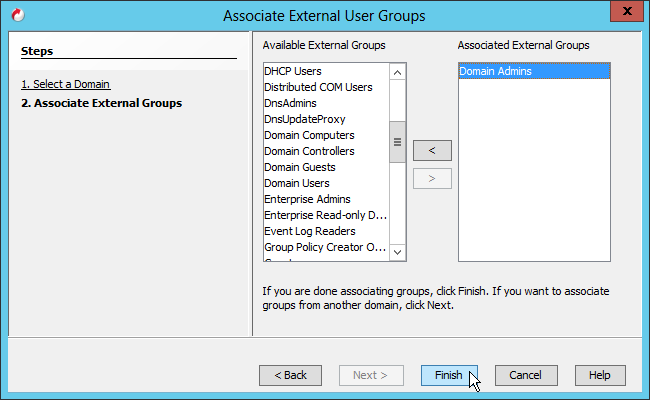The image size is (650, 400).
Task: Go to Select a Domain step
Action: pos(66,84)
